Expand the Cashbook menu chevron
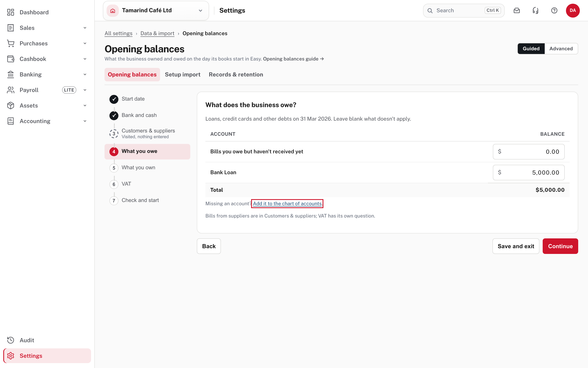Image resolution: width=588 pixels, height=368 pixels. point(85,59)
